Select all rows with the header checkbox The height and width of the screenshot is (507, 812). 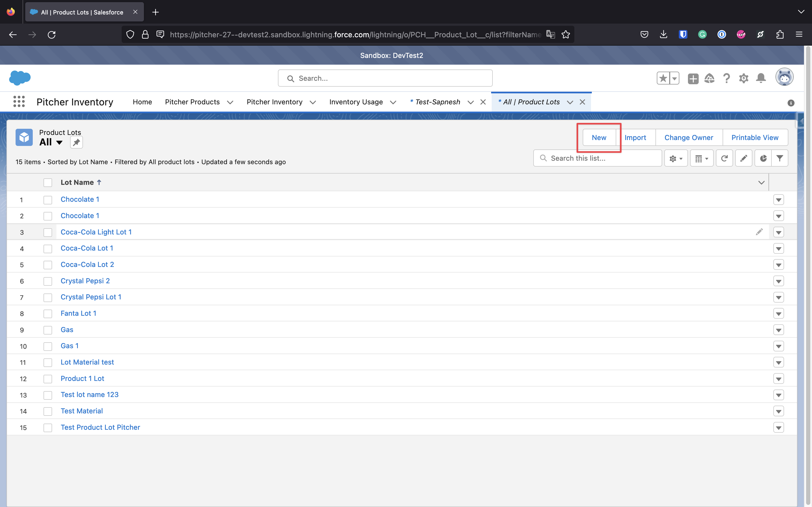48,183
